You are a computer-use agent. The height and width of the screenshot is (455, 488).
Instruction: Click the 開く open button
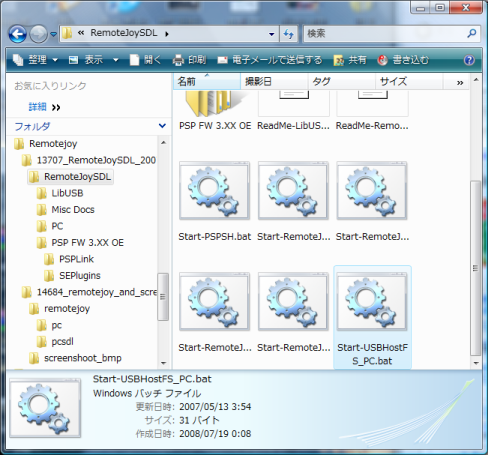coord(146,60)
